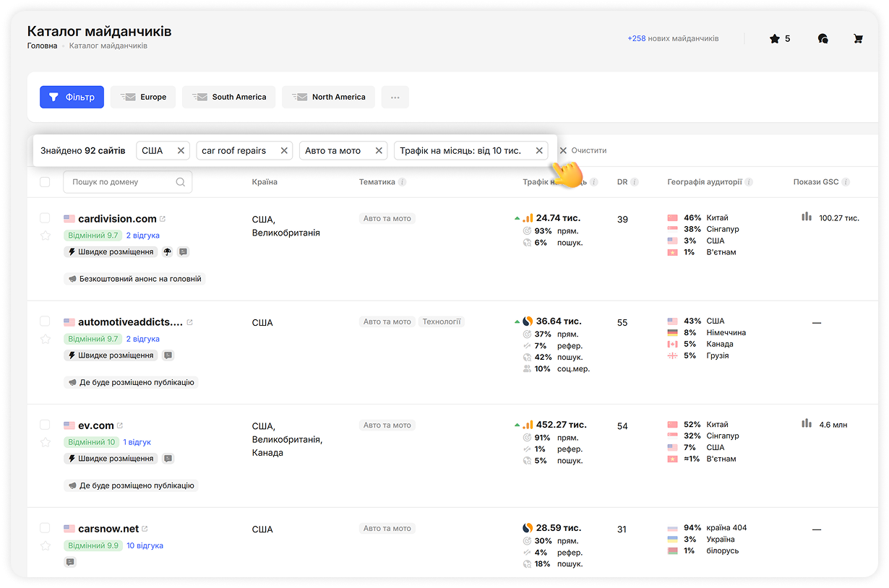Open the favorites star icon in header
Viewport: 889px width, 588px height.
point(775,39)
